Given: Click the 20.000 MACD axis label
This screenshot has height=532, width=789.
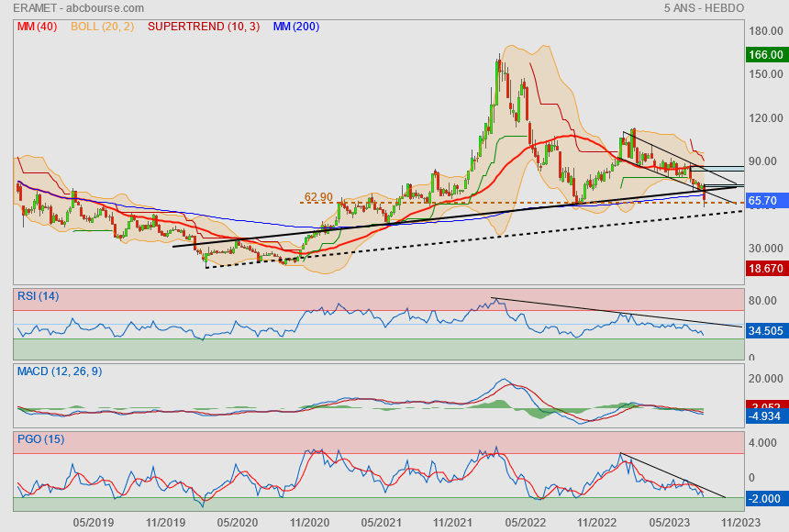Looking at the screenshot, I should coord(766,379).
